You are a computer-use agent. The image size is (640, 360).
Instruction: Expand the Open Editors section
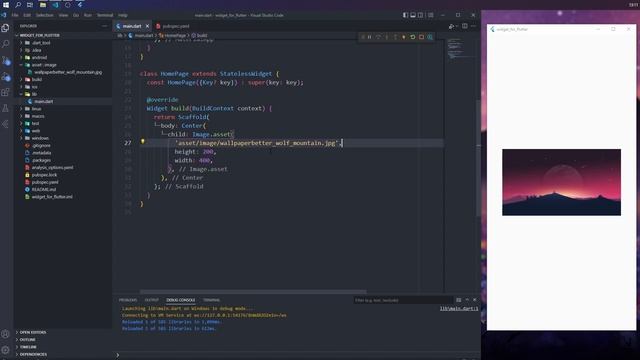[63, 332]
